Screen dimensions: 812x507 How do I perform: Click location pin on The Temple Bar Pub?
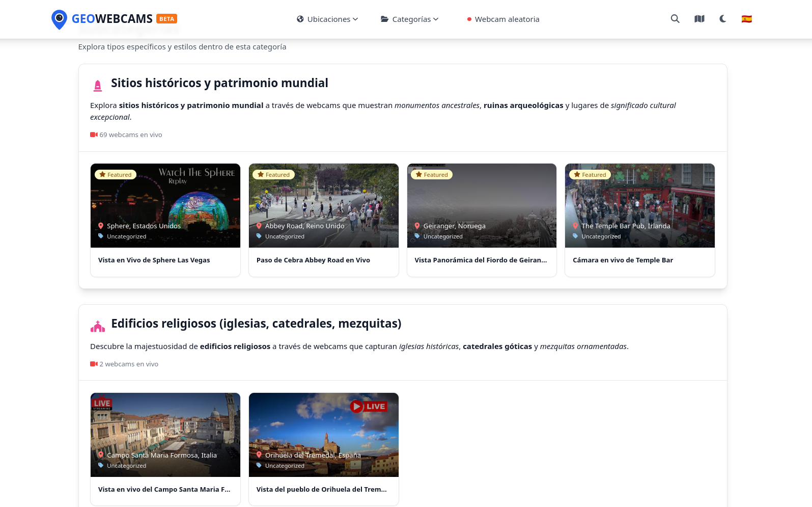coord(576,226)
